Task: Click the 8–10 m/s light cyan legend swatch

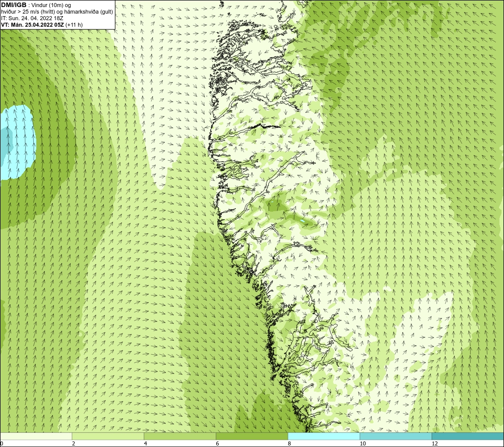Action: click(x=324, y=436)
